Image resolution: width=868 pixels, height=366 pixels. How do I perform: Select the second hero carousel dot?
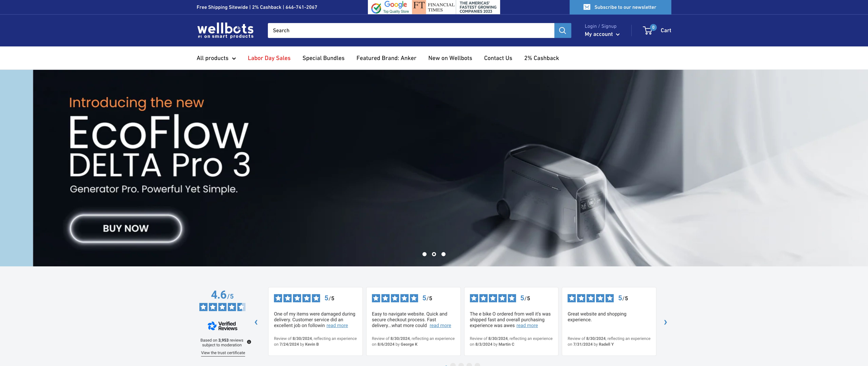pyautogui.click(x=434, y=254)
